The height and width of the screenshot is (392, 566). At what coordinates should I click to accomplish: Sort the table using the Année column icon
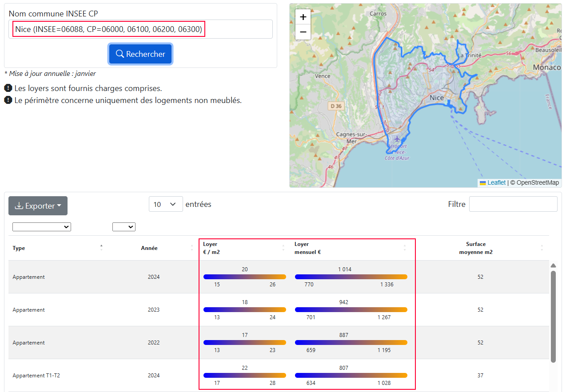(x=191, y=248)
